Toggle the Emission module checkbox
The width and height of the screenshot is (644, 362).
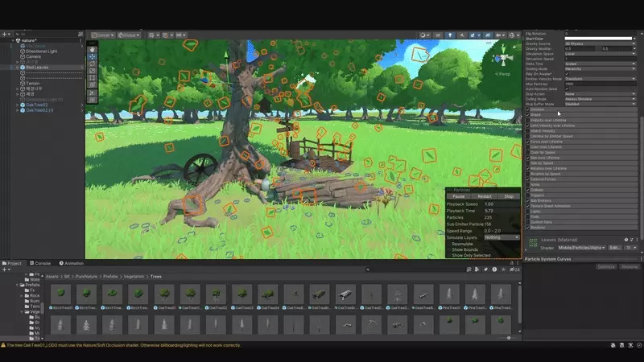tap(528, 109)
